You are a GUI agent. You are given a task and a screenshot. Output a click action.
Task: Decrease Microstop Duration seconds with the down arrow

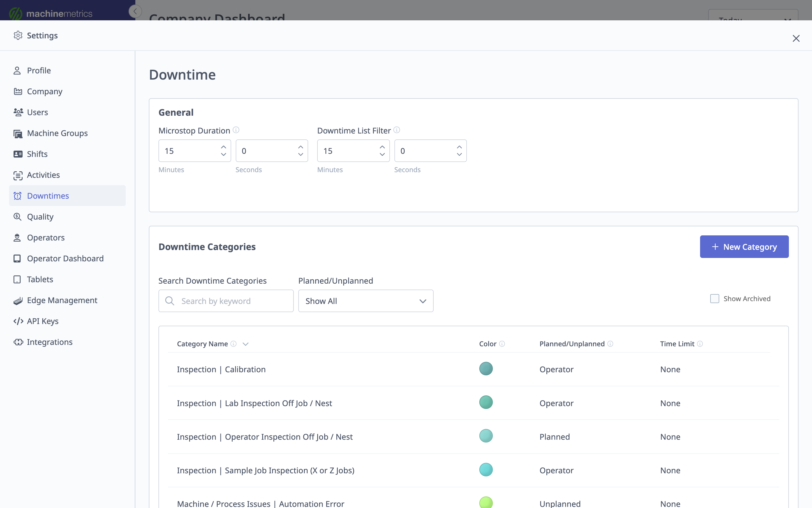coord(301,155)
